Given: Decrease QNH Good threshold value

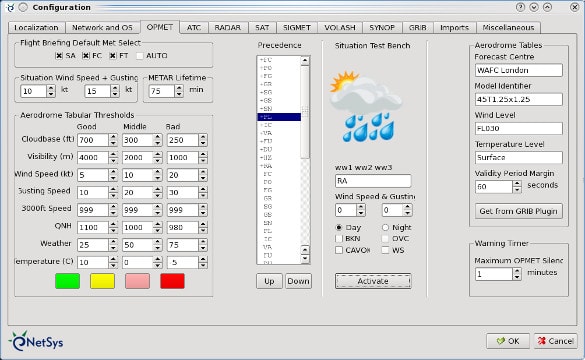Looking at the screenshot, I should pos(113,230).
